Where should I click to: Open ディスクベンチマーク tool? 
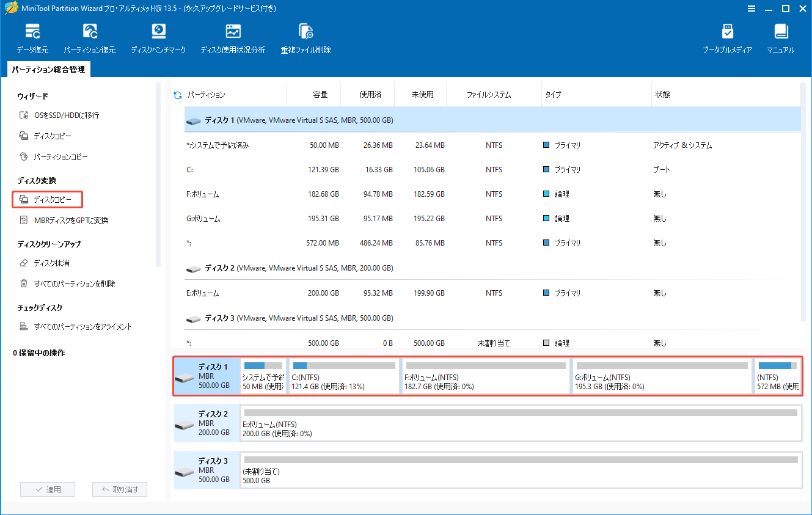tap(158, 37)
